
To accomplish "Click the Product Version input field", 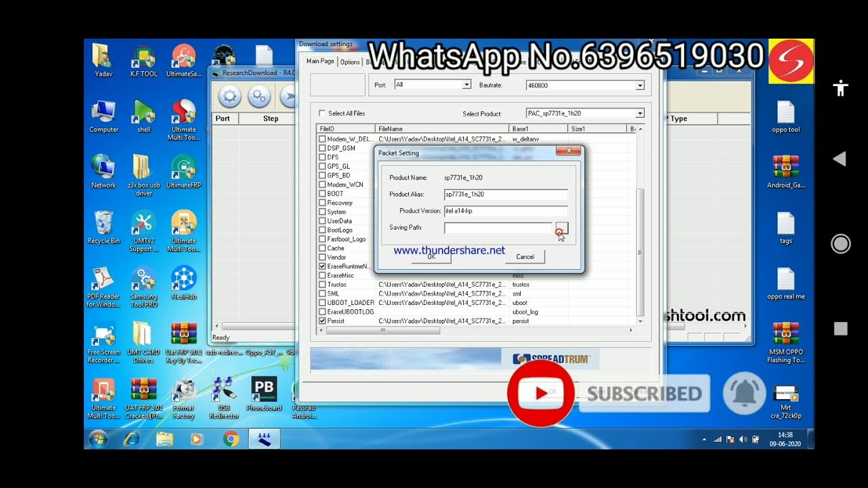I will (x=506, y=211).
